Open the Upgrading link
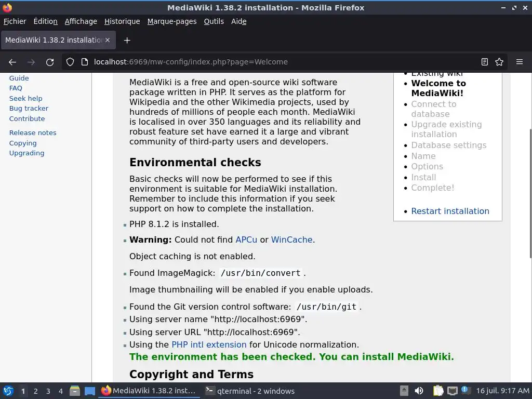Image resolution: width=532 pixels, height=399 pixels. click(x=27, y=153)
